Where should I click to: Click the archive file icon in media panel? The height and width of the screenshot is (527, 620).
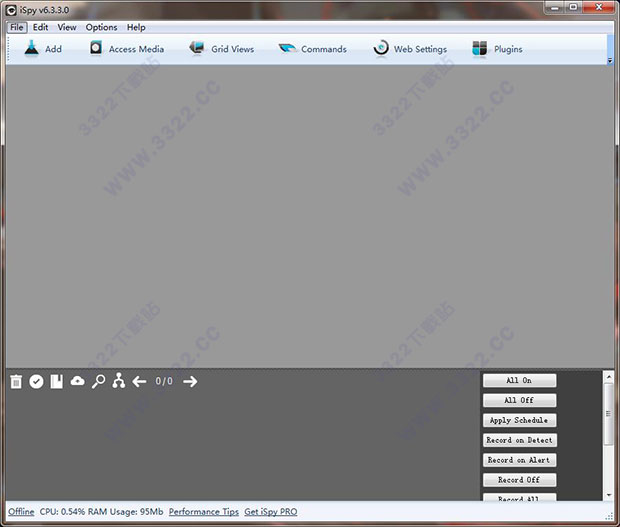tap(57, 382)
